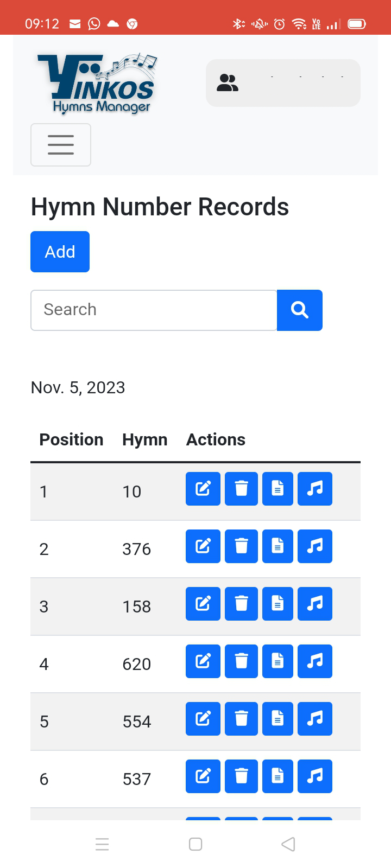
Task: Delete hymn 158 at position 3
Action: (241, 604)
